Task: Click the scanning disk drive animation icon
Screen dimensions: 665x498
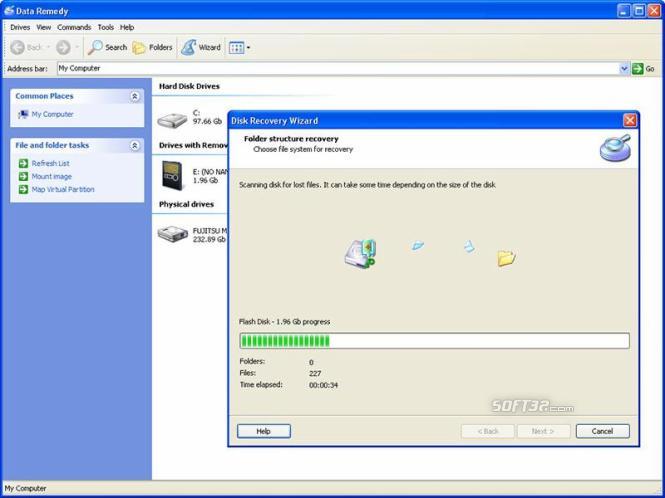Action: click(360, 253)
